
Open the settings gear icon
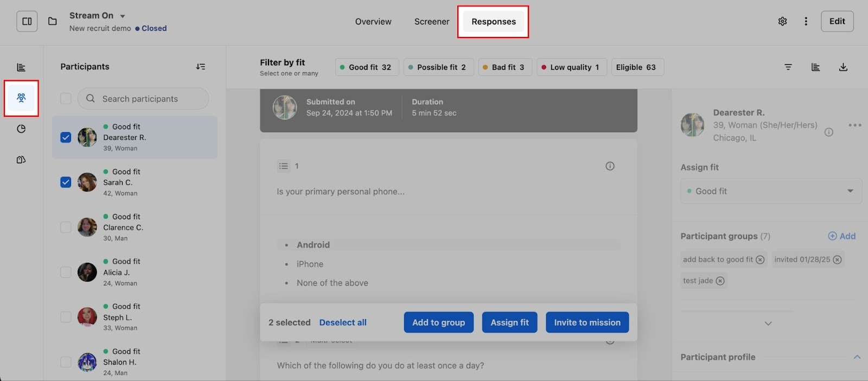[782, 22]
